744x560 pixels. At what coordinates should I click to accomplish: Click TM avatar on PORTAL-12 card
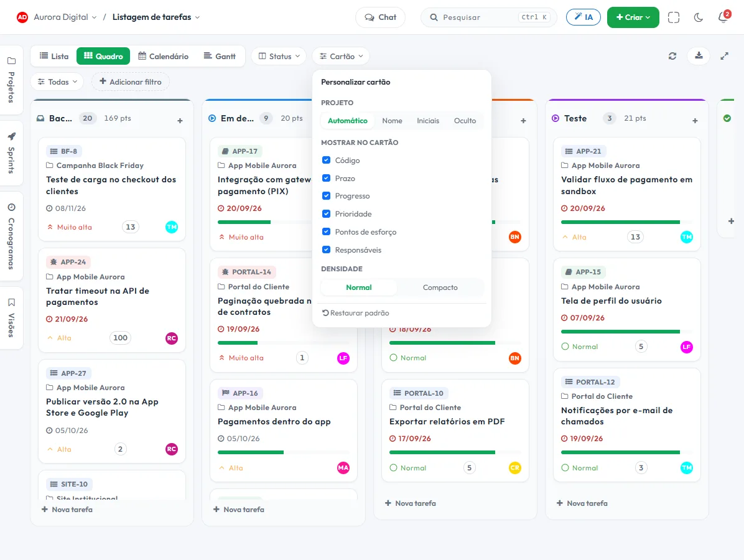pos(687,468)
